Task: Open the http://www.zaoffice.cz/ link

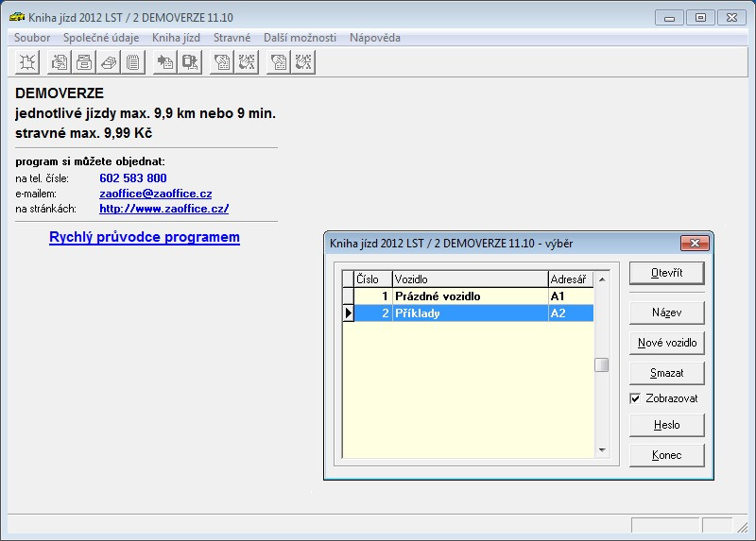Action: click(x=163, y=209)
